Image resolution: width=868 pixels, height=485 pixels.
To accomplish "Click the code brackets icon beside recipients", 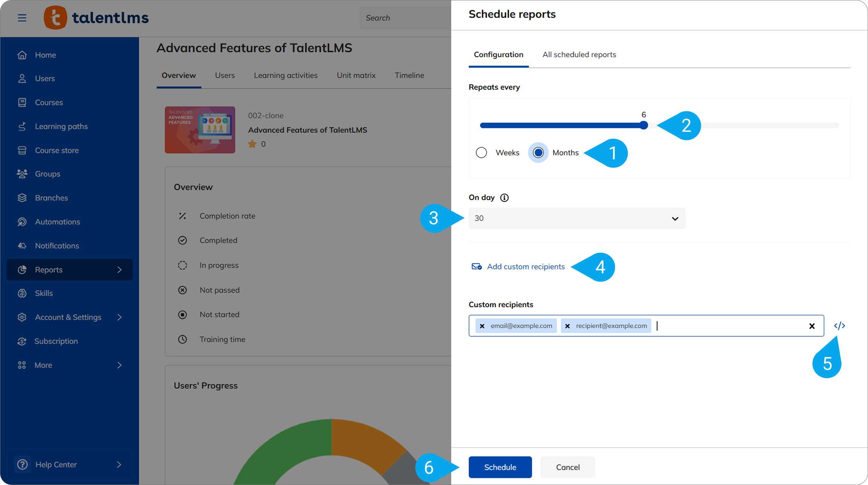I will 839,326.
